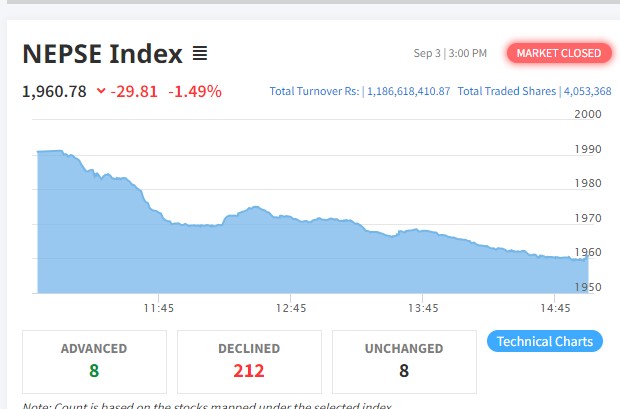Screen dimensions: 620x409
Task: Click traded shares figure 4,053,368
Action: (x=588, y=92)
